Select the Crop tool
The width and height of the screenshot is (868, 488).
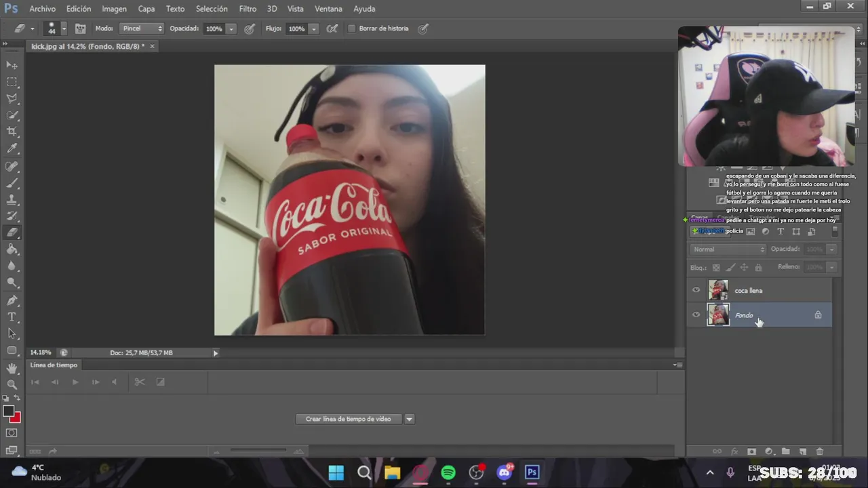[x=12, y=132]
